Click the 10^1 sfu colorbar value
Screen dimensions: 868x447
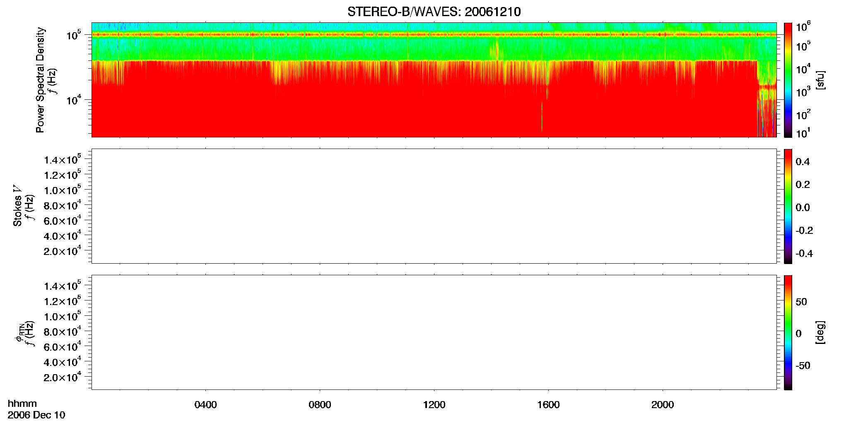[803, 133]
